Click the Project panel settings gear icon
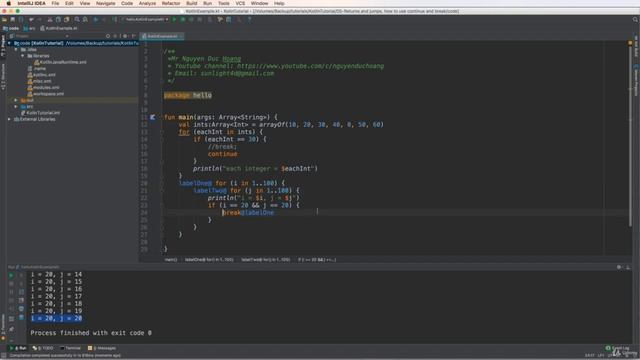 (x=125, y=36)
